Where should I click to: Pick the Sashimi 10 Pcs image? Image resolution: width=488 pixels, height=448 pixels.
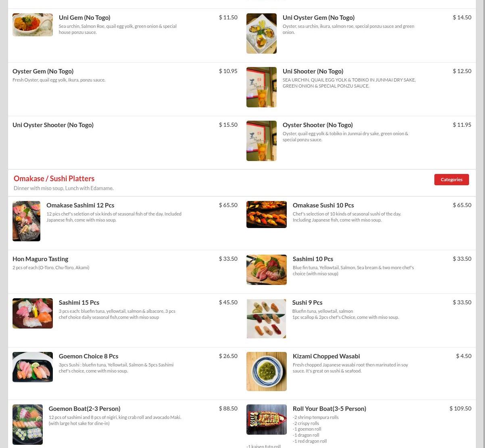pyautogui.click(x=267, y=270)
